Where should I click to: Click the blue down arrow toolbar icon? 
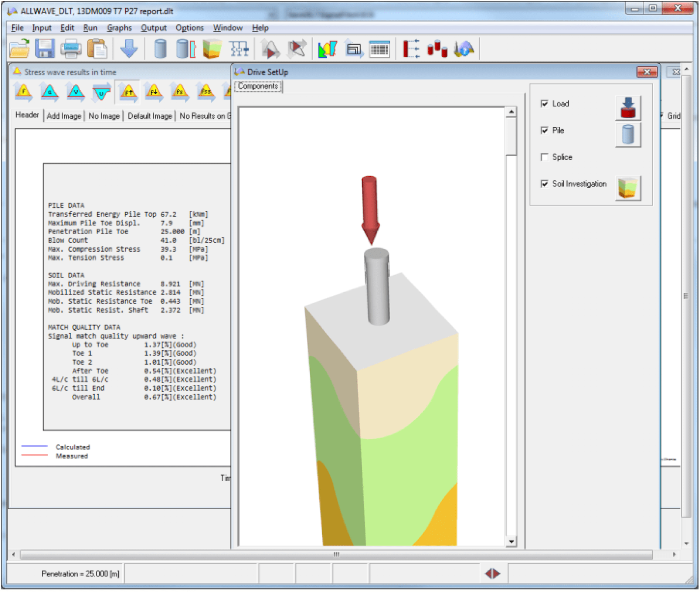click(x=129, y=49)
